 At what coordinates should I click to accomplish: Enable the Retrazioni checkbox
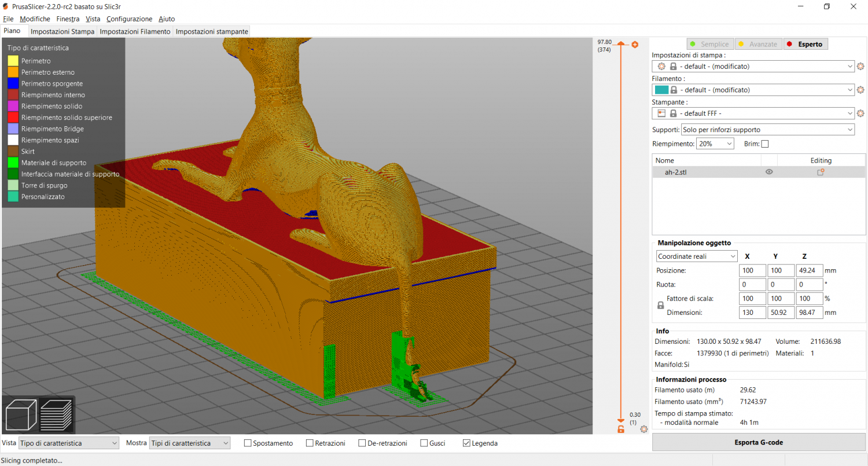click(x=310, y=443)
